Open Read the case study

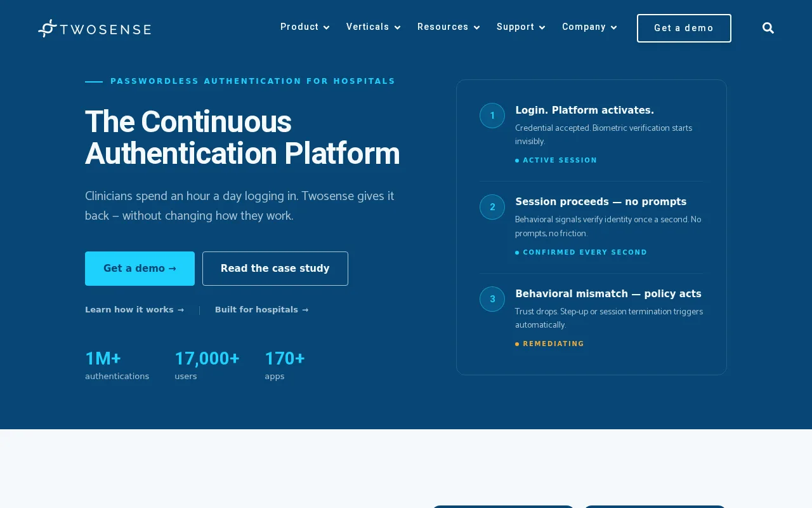point(275,269)
